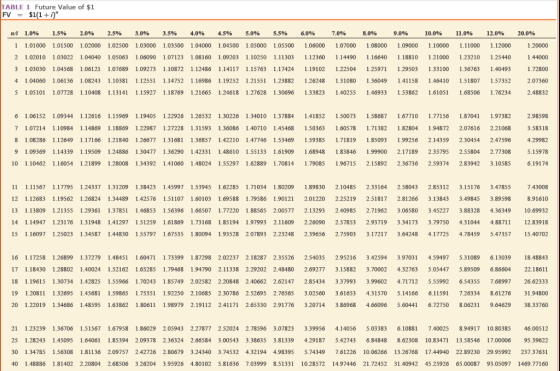Viewport: 560px width, 371px height.
Task: Click the cell containing 1.48024
Action: click(201, 164)
